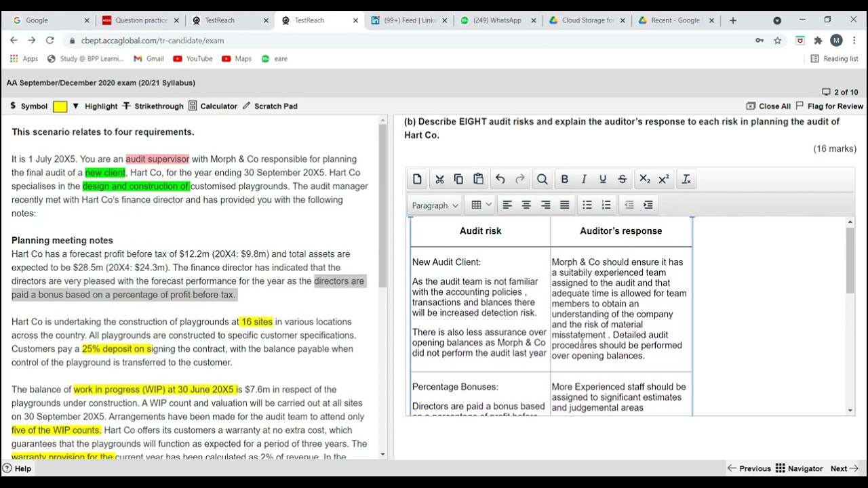Open the YouTube bookmark
Screen dimensions: 868x488
193,59
